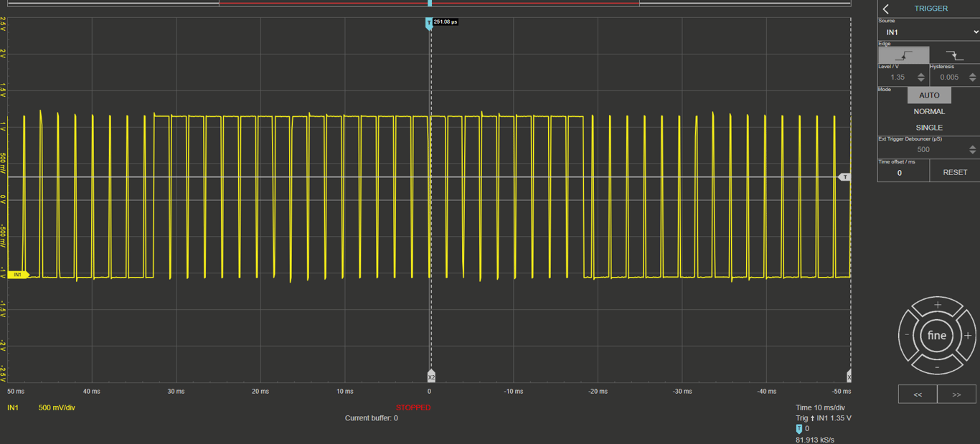Go back using the Trigger panel arrow
Screen dimensions: 980x444
[x=886, y=9]
